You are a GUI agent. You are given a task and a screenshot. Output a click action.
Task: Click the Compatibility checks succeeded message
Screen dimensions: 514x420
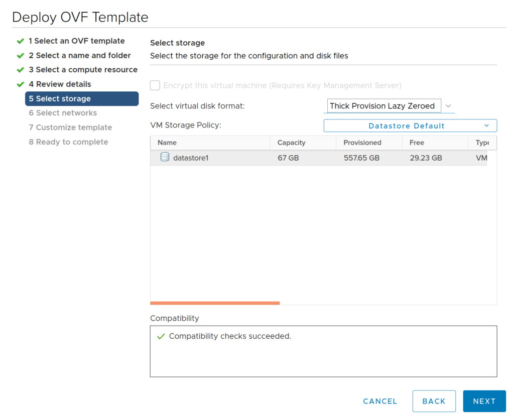tap(230, 336)
